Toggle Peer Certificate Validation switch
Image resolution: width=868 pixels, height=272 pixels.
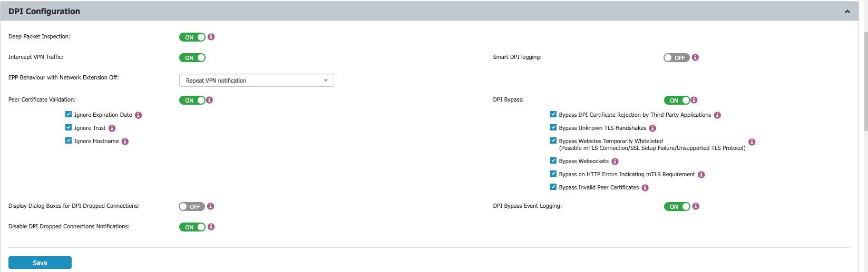[x=192, y=100]
